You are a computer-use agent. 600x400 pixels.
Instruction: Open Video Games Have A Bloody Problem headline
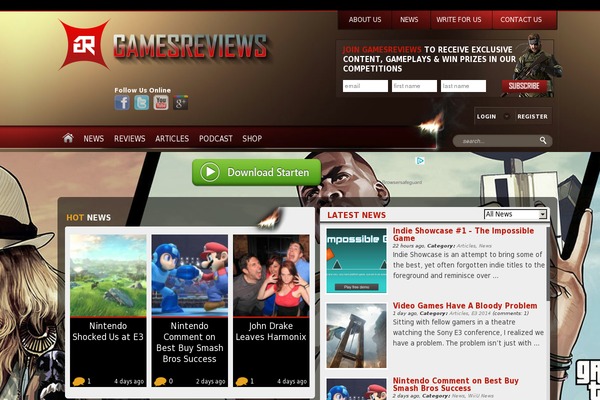[465, 305]
